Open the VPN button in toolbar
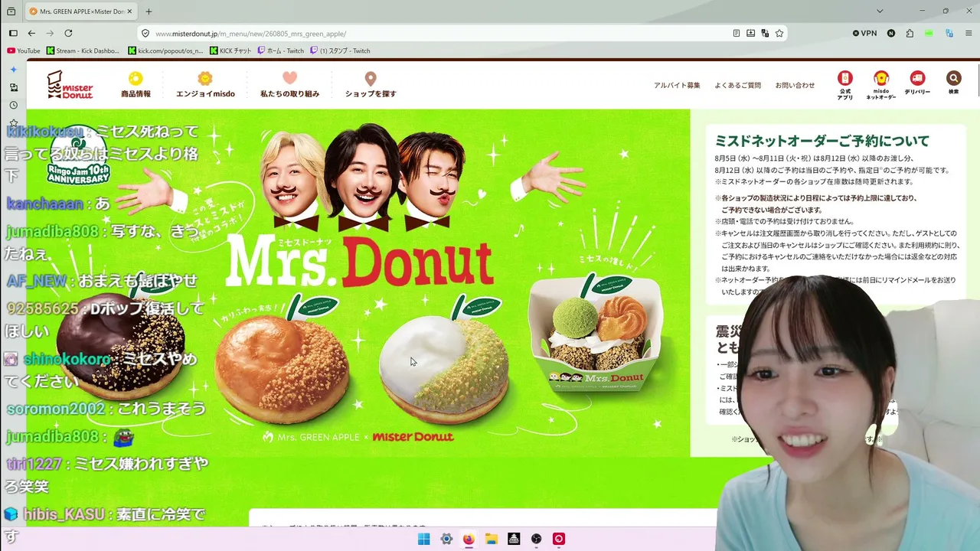Screen dimensions: 980x551 (x=865, y=34)
